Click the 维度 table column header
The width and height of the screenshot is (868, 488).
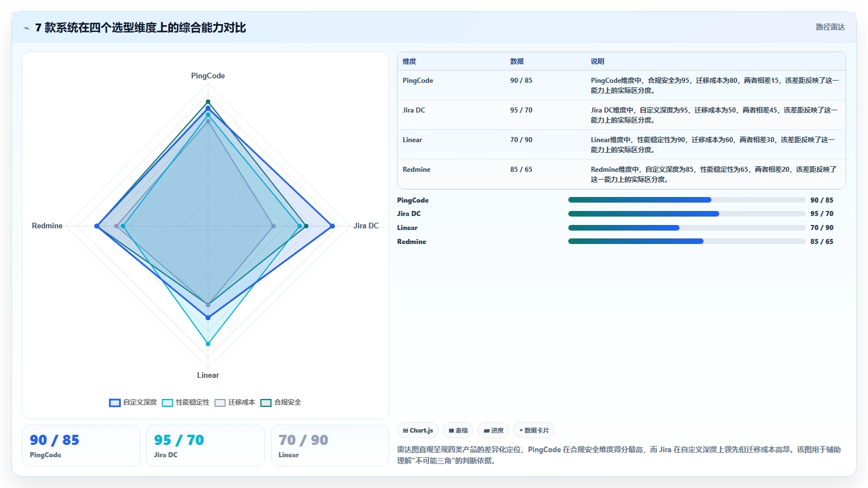[409, 62]
